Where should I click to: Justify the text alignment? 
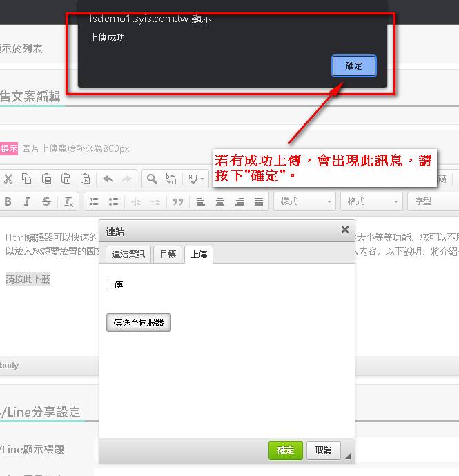click(x=259, y=201)
